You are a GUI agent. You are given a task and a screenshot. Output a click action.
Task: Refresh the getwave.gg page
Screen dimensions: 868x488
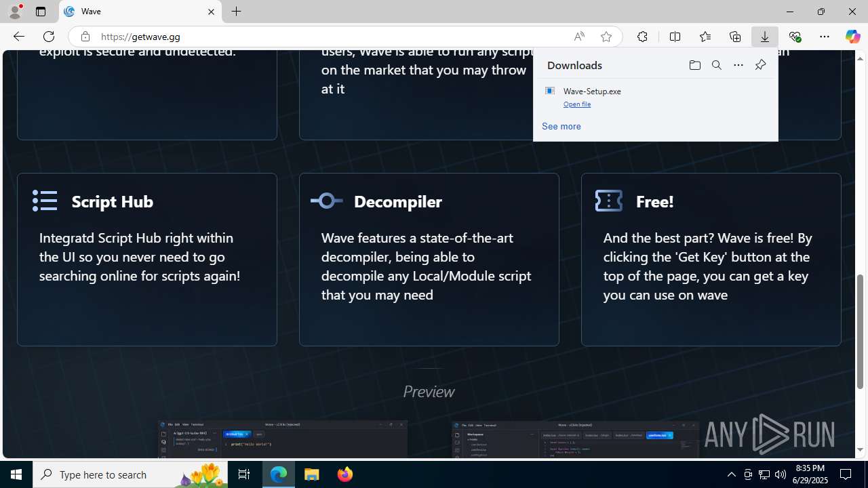point(49,37)
